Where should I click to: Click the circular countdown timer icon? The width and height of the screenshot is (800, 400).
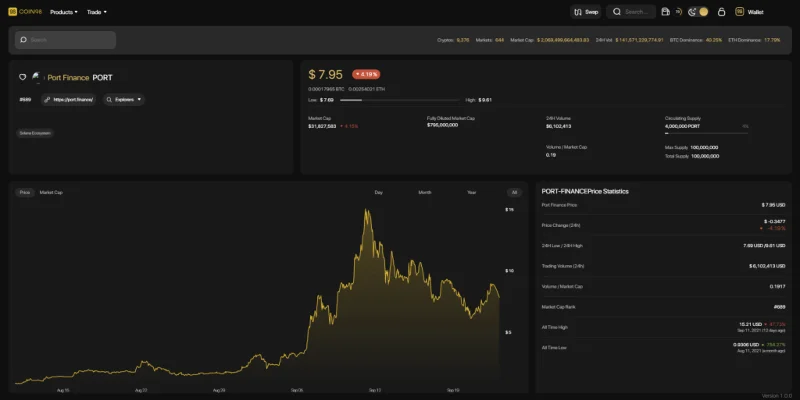(x=678, y=12)
